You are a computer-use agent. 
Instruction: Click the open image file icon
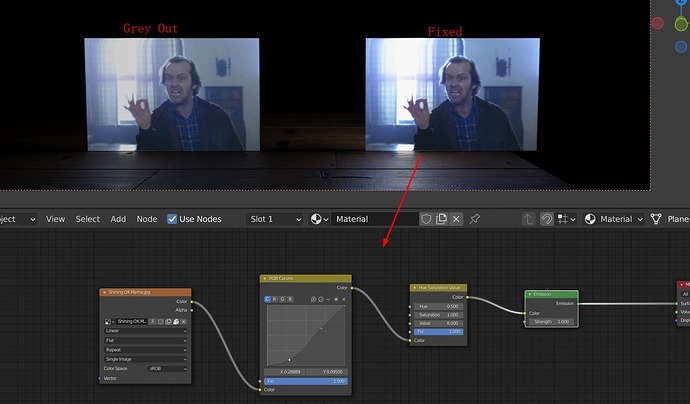(176, 322)
